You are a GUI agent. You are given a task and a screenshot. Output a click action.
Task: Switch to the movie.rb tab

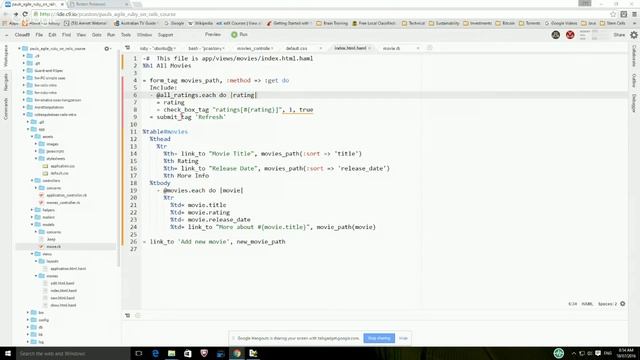(391, 49)
